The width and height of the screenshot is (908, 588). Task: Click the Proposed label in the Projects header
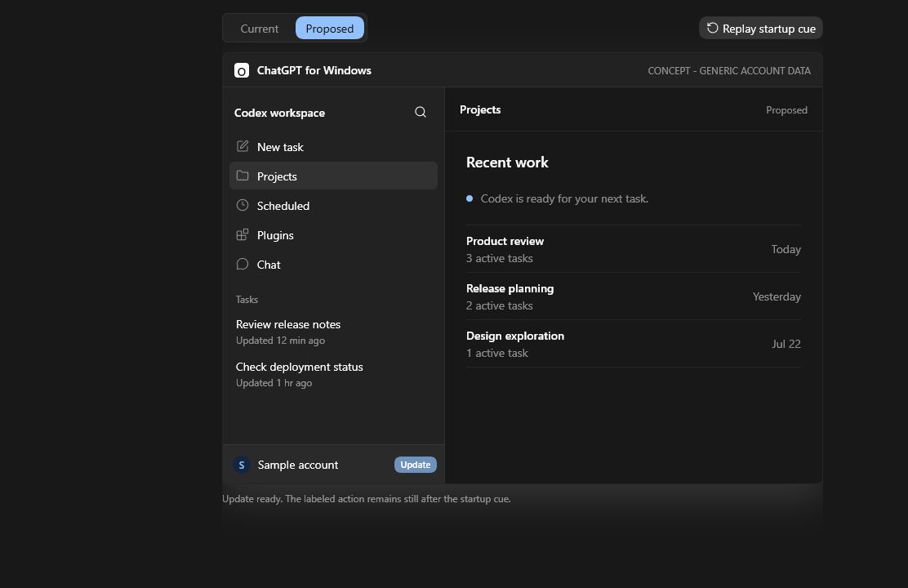(786, 110)
